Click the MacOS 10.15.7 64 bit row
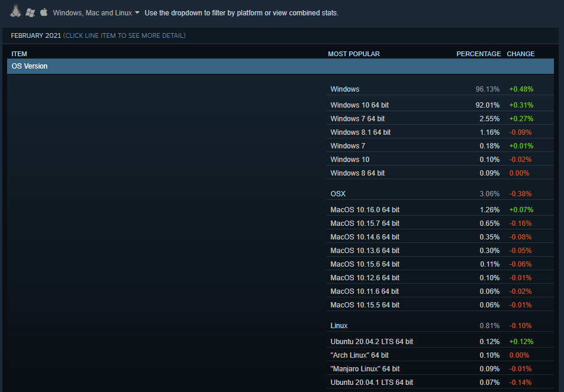Viewport: 564px width, 392px height. pos(440,223)
